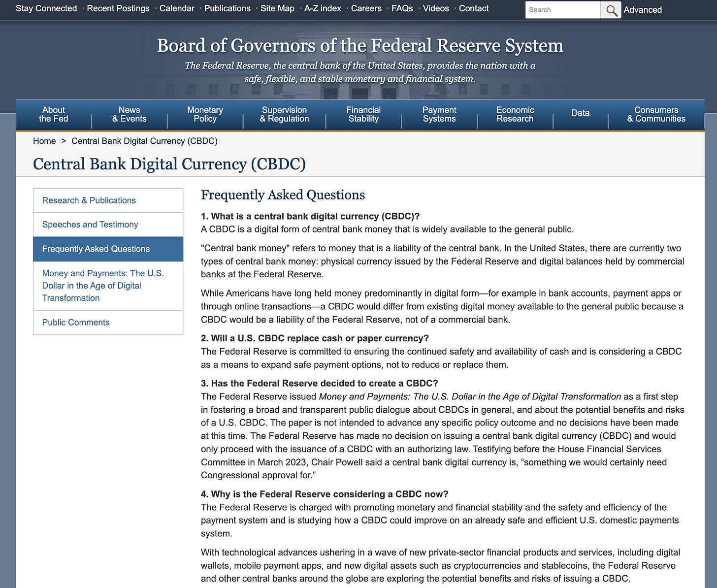Open the Supervision & Regulation menu
Image resolution: width=717 pixels, height=588 pixels.
pos(284,114)
